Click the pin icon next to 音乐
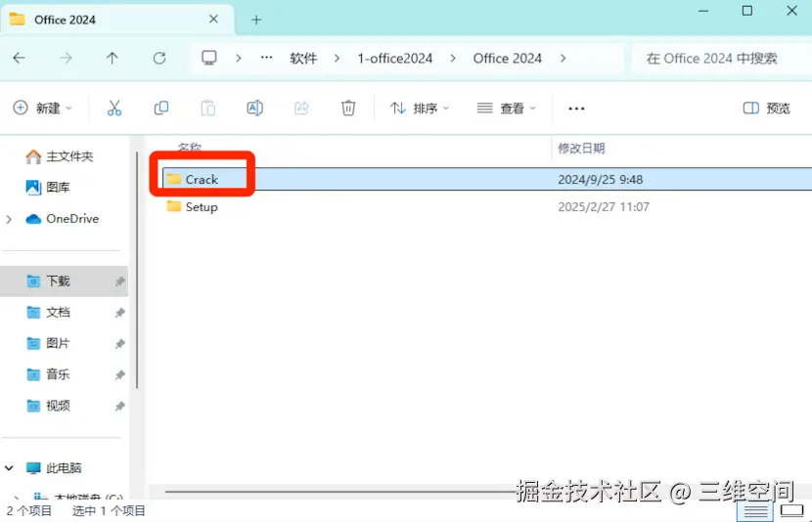This screenshot has width=812, height=522. coord(119,374)
